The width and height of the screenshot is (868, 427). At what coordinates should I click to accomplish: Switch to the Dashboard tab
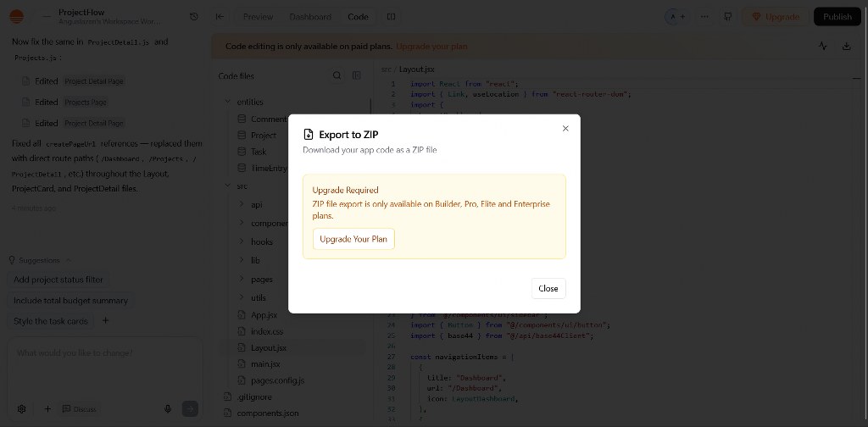[x=310, y=17]
